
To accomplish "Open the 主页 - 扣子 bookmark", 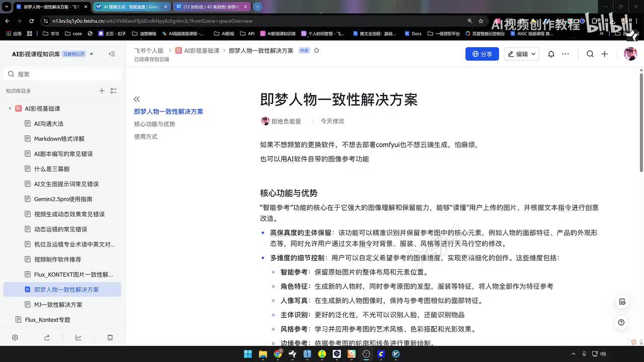I will pos(112,34).
